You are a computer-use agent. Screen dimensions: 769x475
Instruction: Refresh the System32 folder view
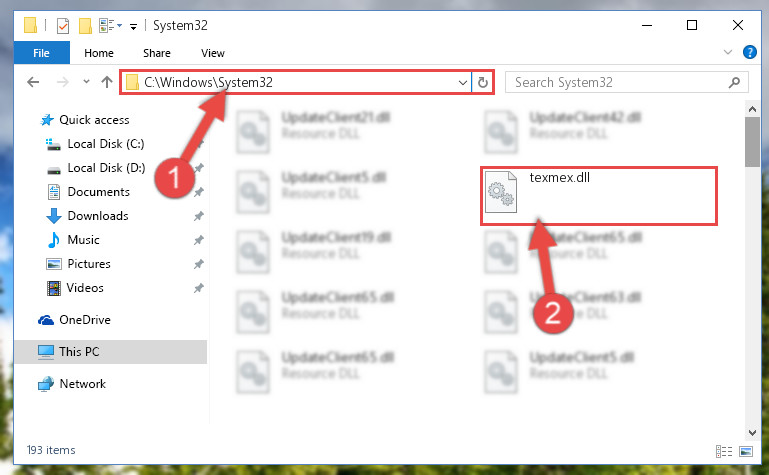483,82
